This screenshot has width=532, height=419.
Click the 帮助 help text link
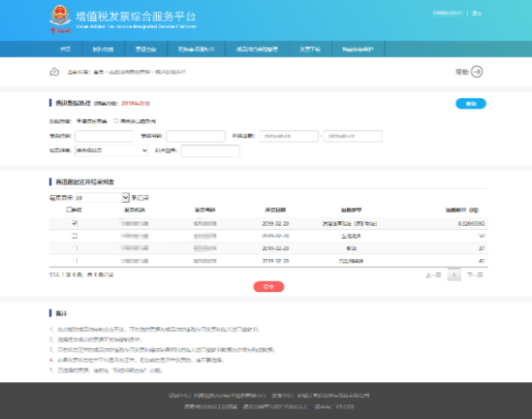462,72
